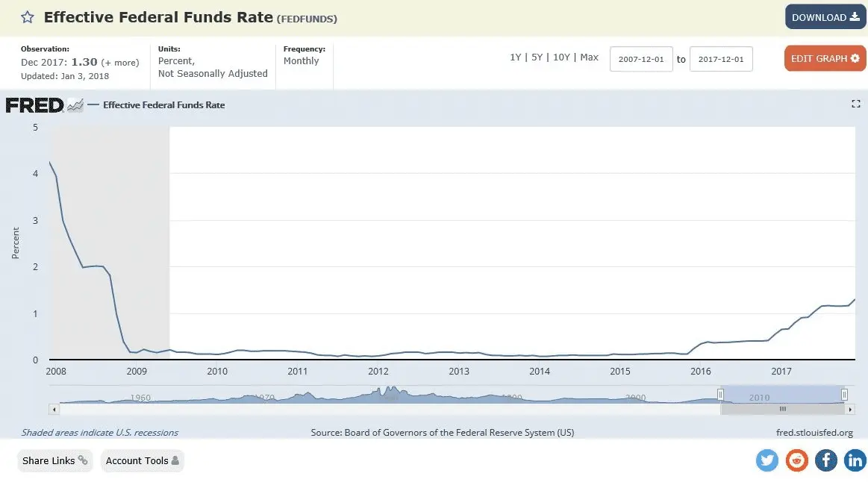Screen dimensions: 868x482
Task: Select the 10Y time range
Action: (561, 57)
